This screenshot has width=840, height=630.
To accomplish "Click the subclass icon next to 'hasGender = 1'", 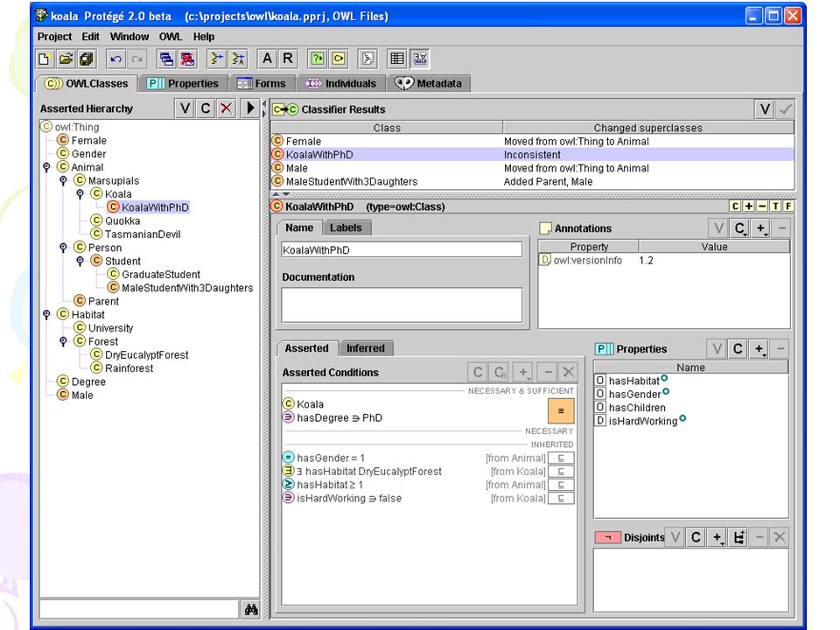I will (561, 458).
